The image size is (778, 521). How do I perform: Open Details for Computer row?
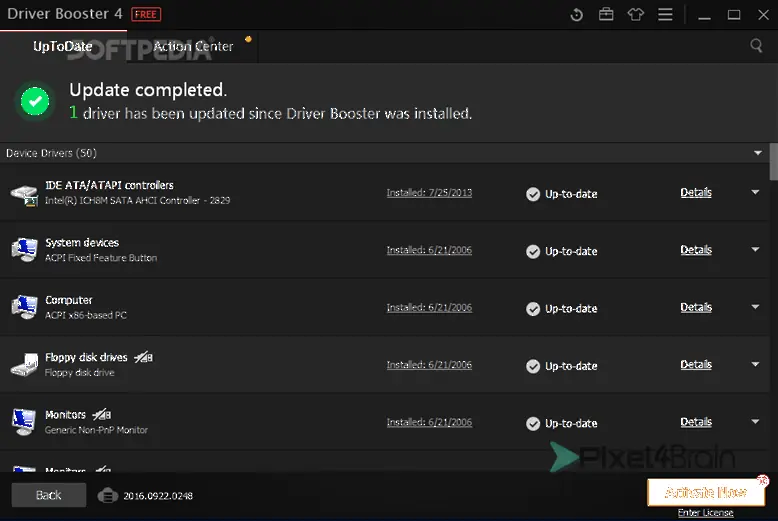click(696, 308)
